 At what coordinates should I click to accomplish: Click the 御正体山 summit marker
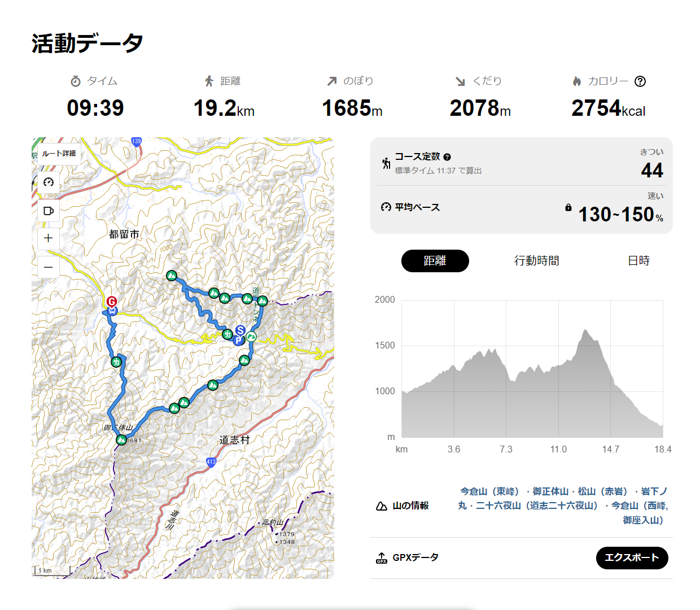[x=121, y=439]
